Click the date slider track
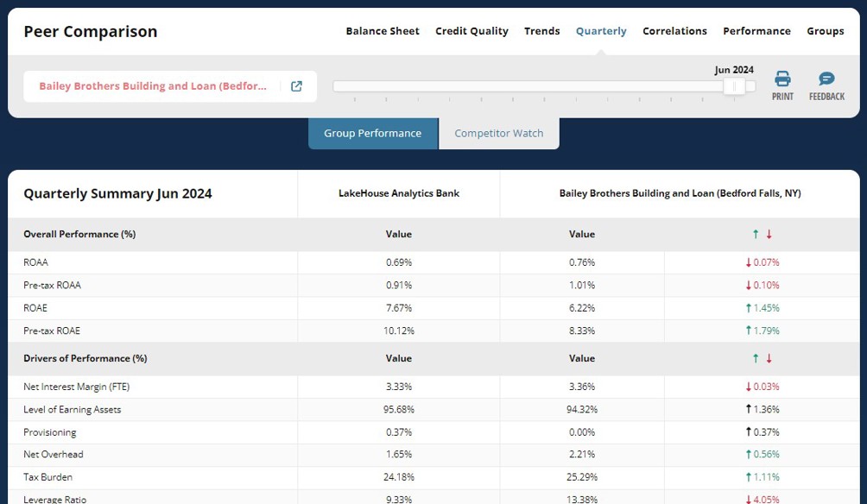867x504 pixels. 544,86
